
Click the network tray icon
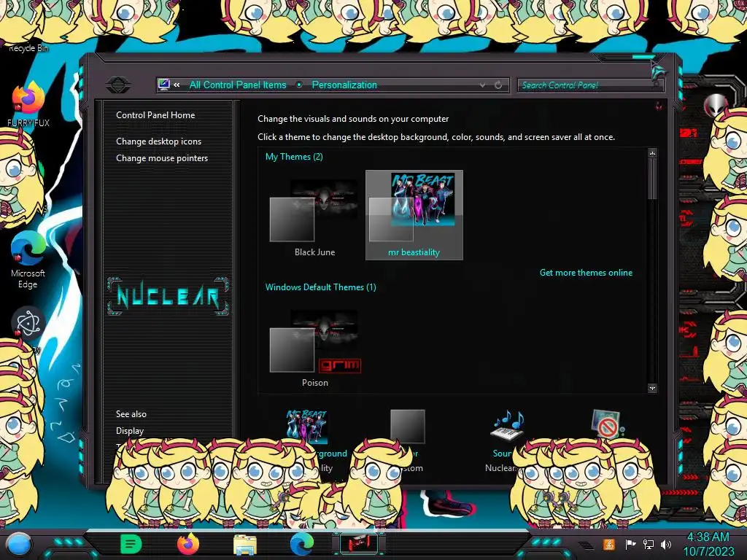pos(648,544)
